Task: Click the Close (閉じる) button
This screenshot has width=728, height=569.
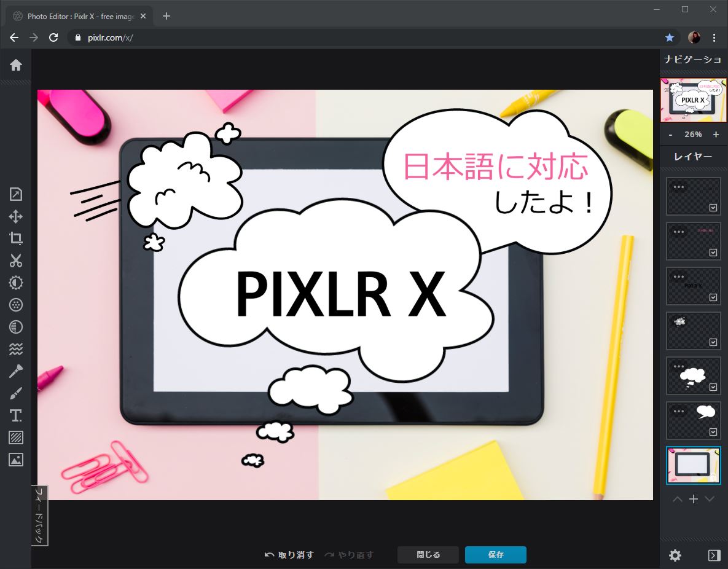Action: click(x=428, y=555)
